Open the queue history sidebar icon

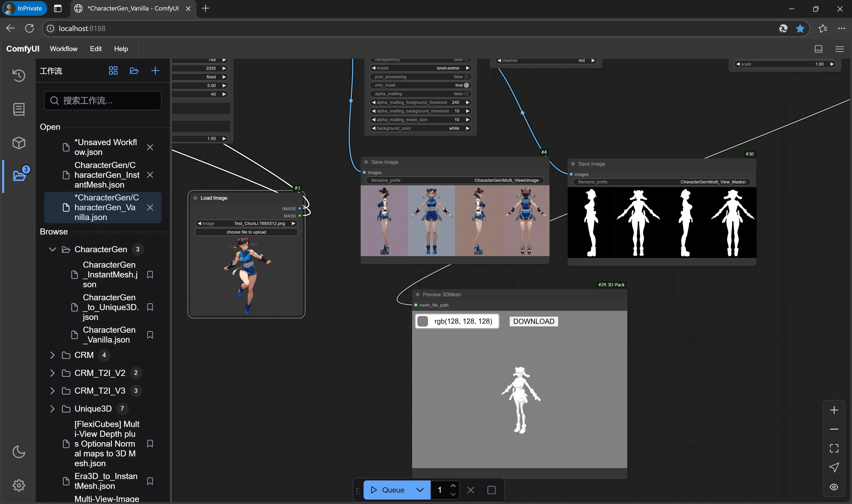point(19,75)
